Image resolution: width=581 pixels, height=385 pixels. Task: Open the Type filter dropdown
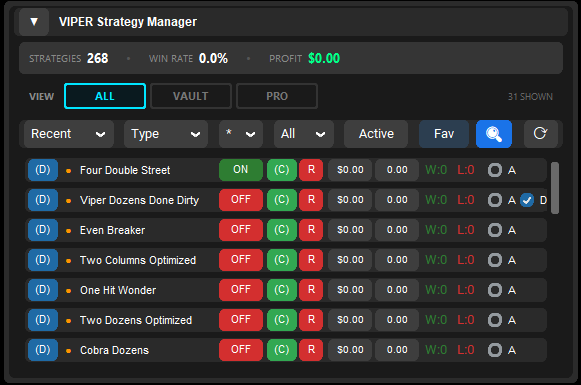166,134
